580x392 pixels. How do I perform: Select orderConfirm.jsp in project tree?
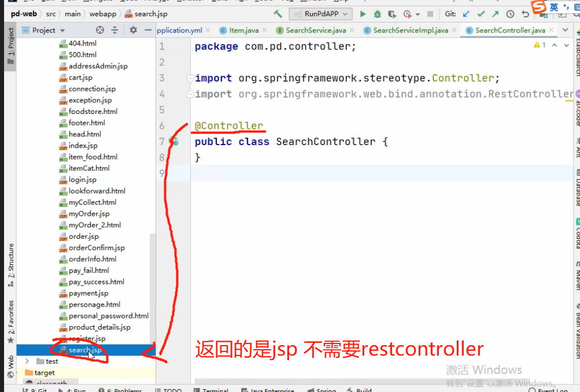tap(92, 247)
